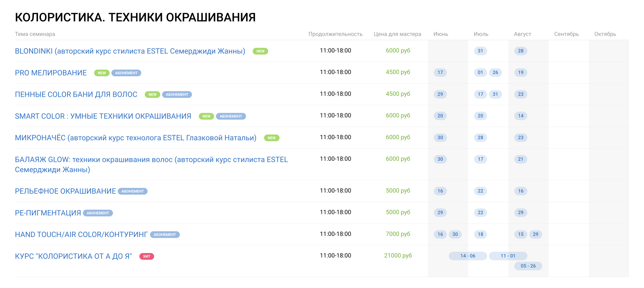
Task: Select August 15 date for HAND TOUCH
Action: pos(521,234)
